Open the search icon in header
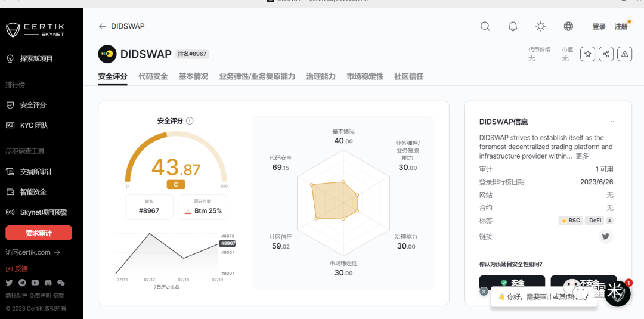Screen dimensions: 644x319 tap(485, 26)
